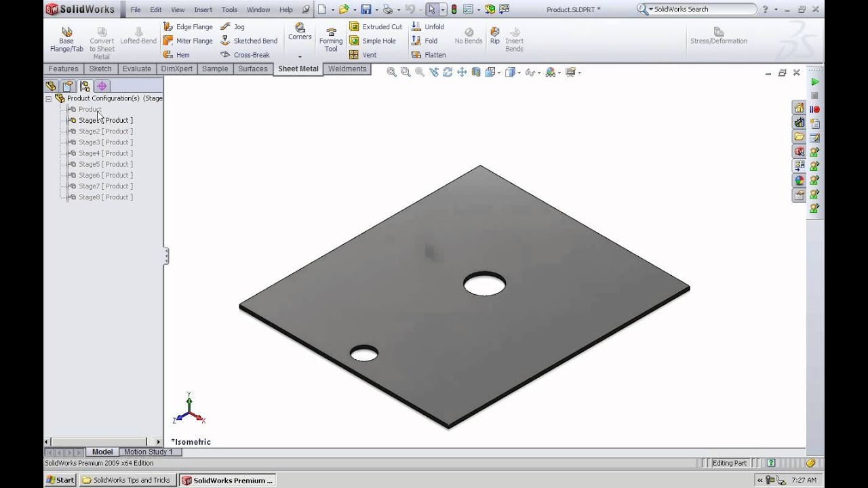Open the Select tool dropdown arrow
This screenshot has width=868, height=488.
pos(443,10)
